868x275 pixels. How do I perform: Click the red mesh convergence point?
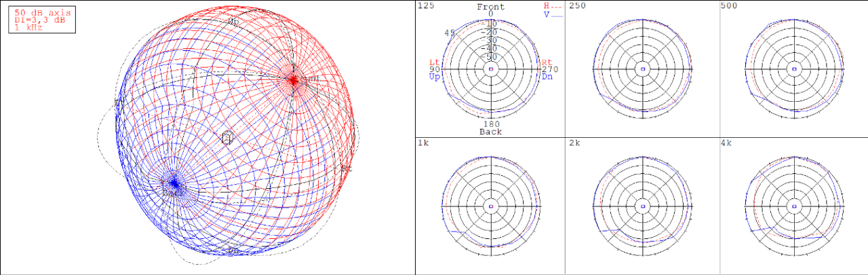pyautogui.click(x=293, y=80)
